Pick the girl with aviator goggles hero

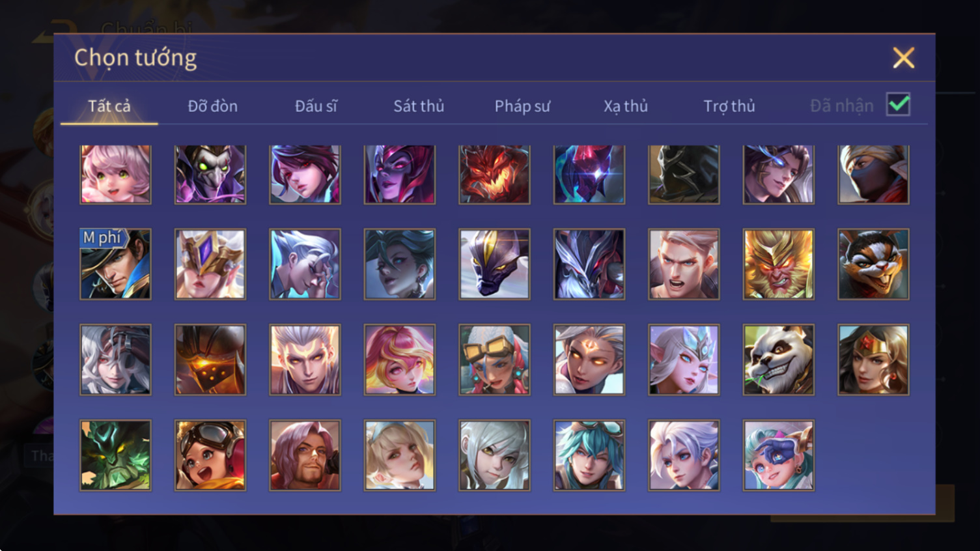click(210, 455)
